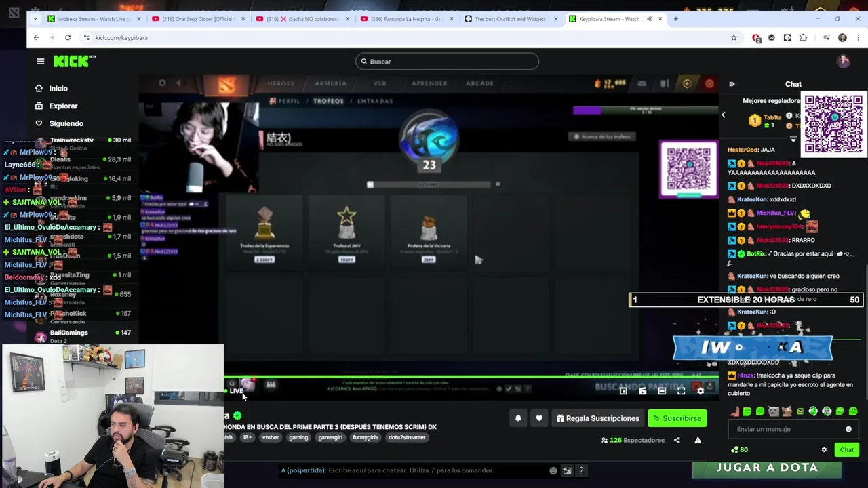Viewport: 868px width, 488px height.
Task: Reload the page in the browser
Action: click(68, 37)
